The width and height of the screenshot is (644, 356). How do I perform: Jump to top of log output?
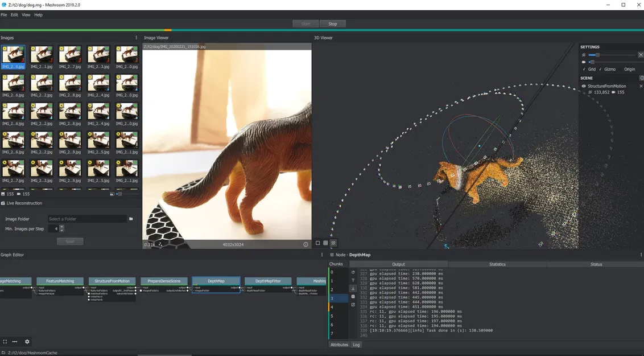353,280
